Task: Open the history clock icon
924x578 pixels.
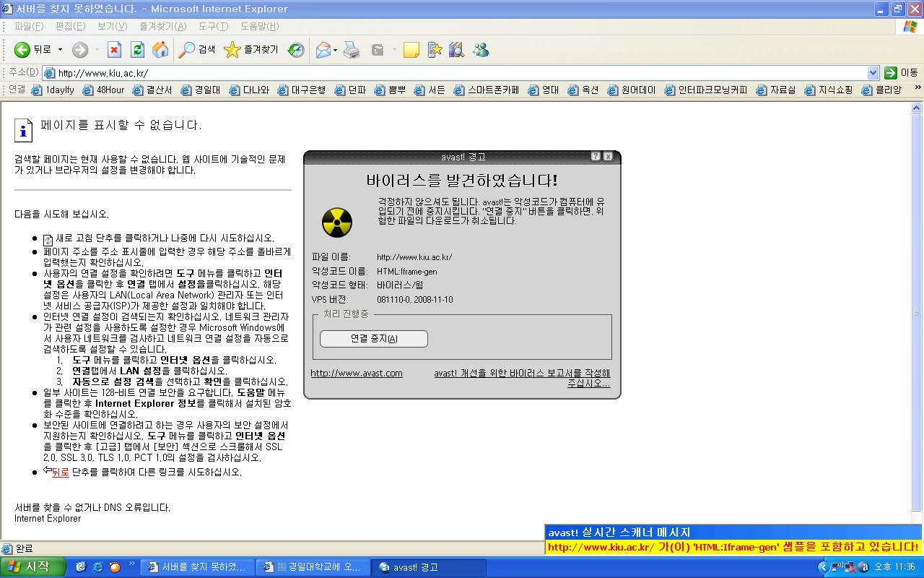Action: tap(296, 50)
